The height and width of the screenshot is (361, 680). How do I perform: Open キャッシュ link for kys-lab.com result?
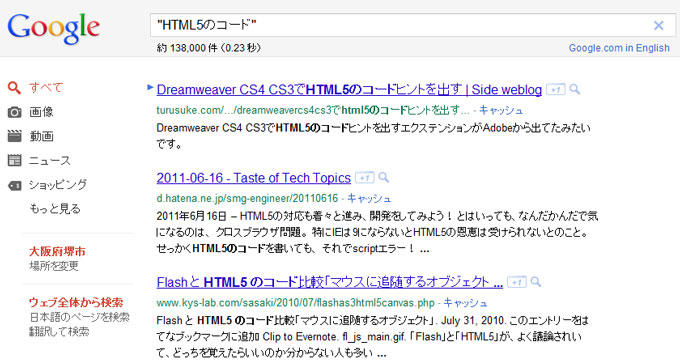[x=465, y=303]
